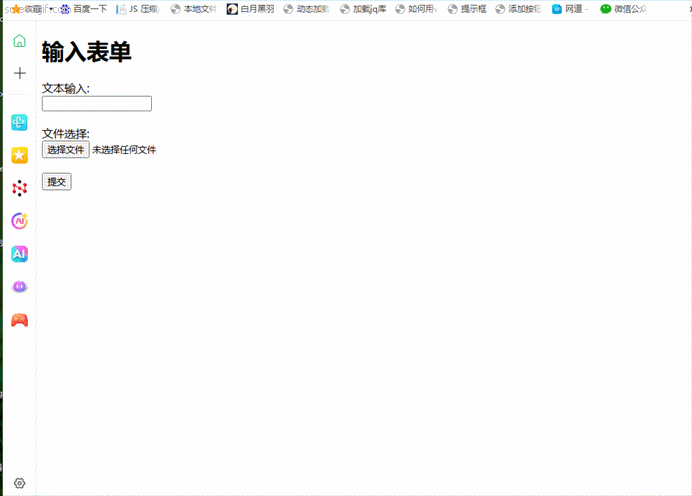
Task: Open the 微信公众 bookmark
Action: 624,9
